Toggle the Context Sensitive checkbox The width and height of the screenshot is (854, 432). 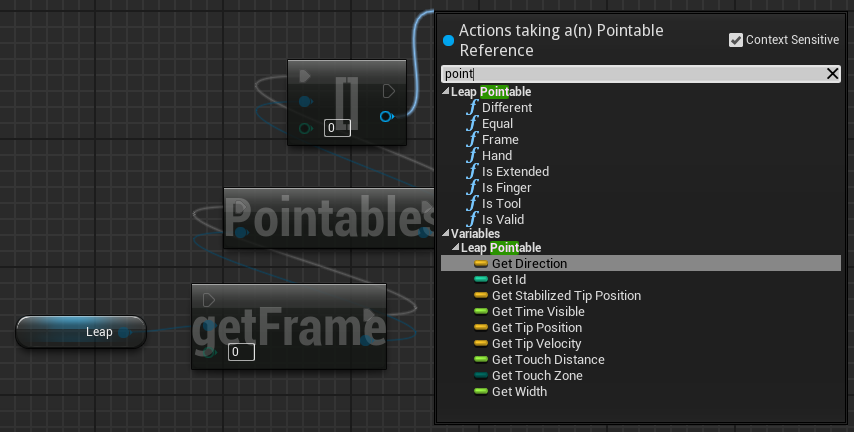point(735,40)
